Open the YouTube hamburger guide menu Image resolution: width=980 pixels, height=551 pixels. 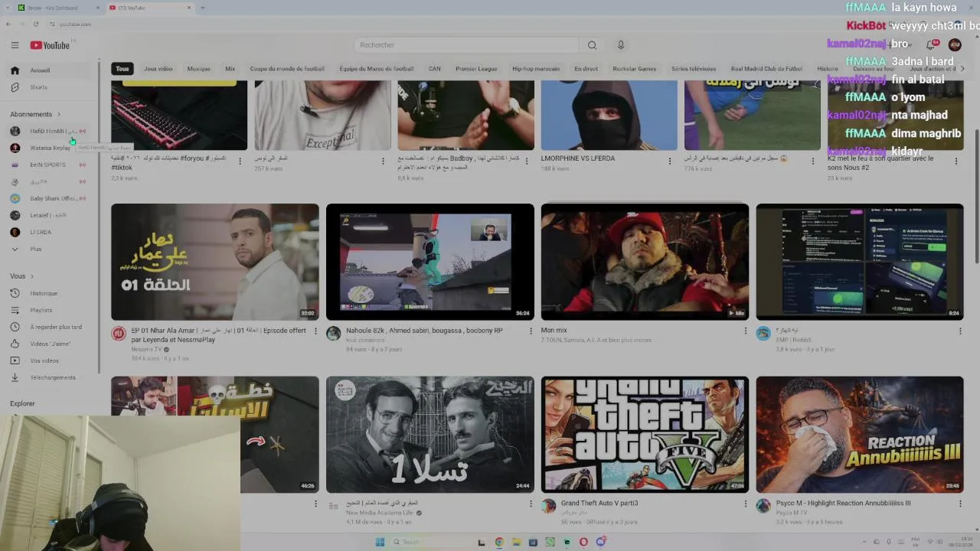point(15,45)
